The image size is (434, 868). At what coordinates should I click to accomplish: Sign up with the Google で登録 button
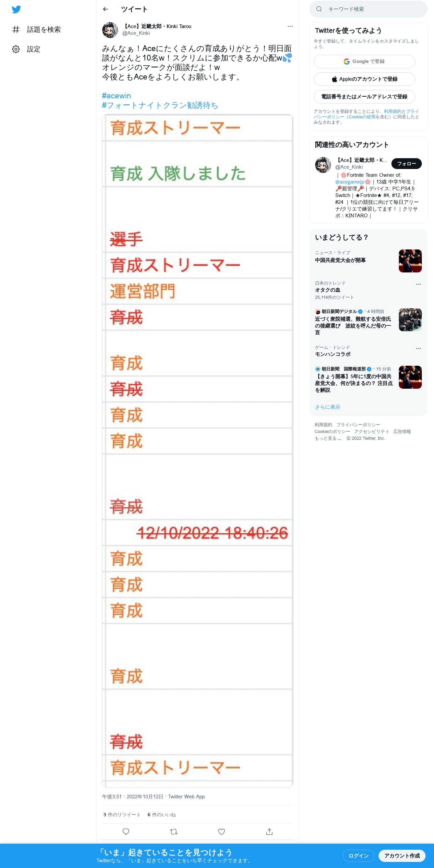pyautogui.click(x=364, y=62)
